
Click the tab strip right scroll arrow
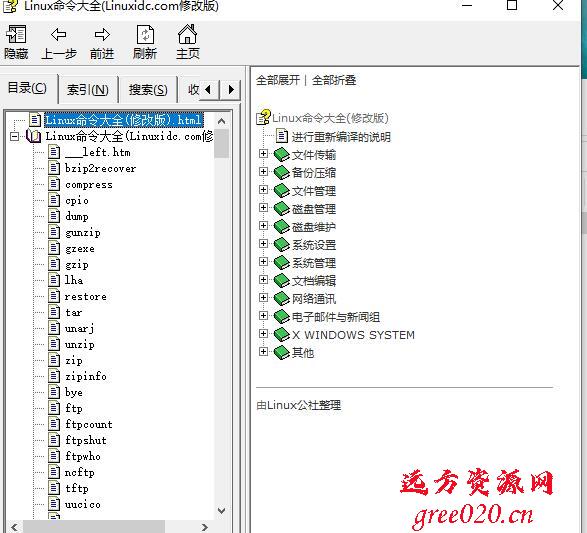point(231,90)
